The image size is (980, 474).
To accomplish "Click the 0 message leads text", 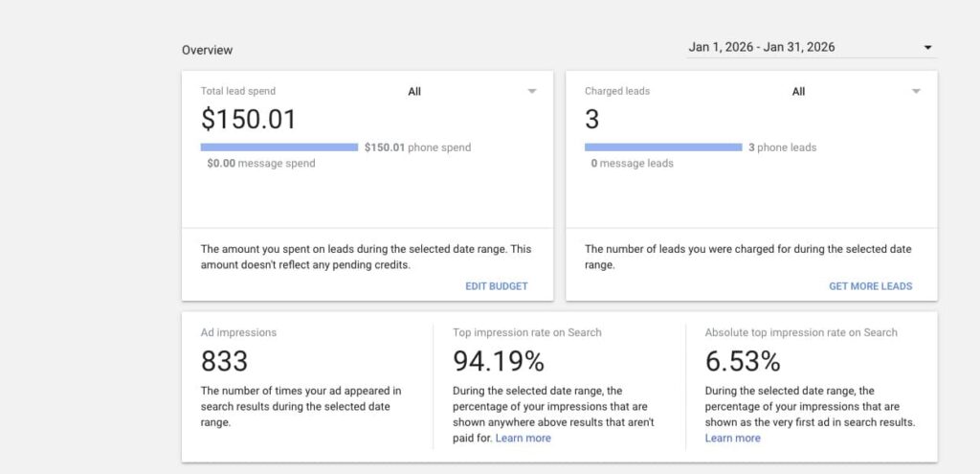I will coord(632,164).
